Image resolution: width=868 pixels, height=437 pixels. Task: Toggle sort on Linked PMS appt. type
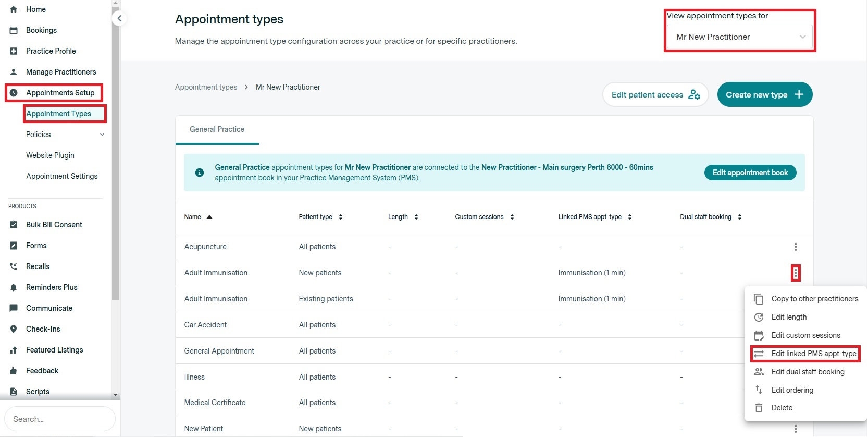pyautogui.click(x=630, y=217)
